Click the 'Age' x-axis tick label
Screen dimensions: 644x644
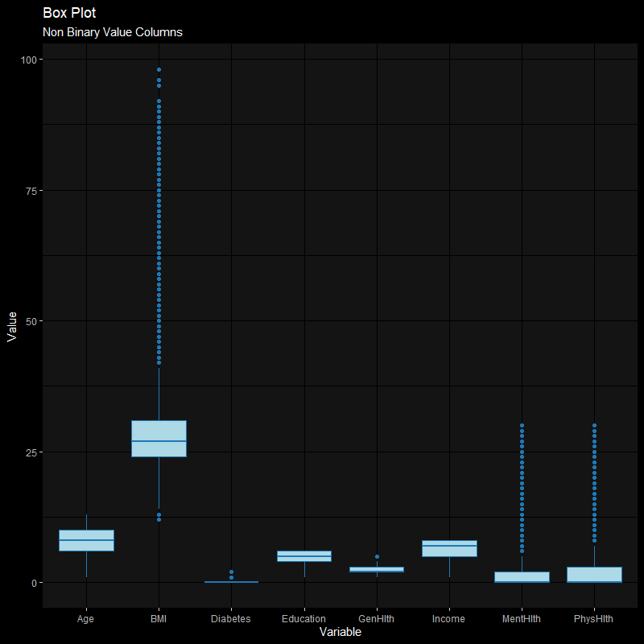[x=85, y=619]
